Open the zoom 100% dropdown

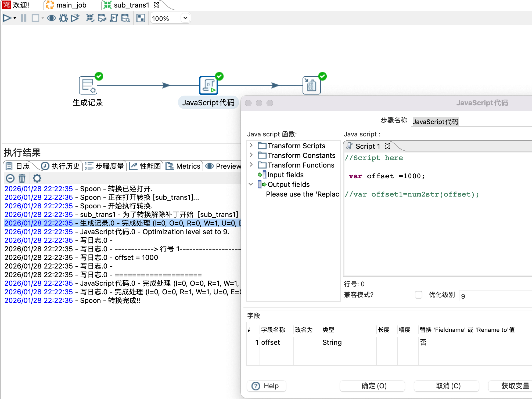[185, 18]
